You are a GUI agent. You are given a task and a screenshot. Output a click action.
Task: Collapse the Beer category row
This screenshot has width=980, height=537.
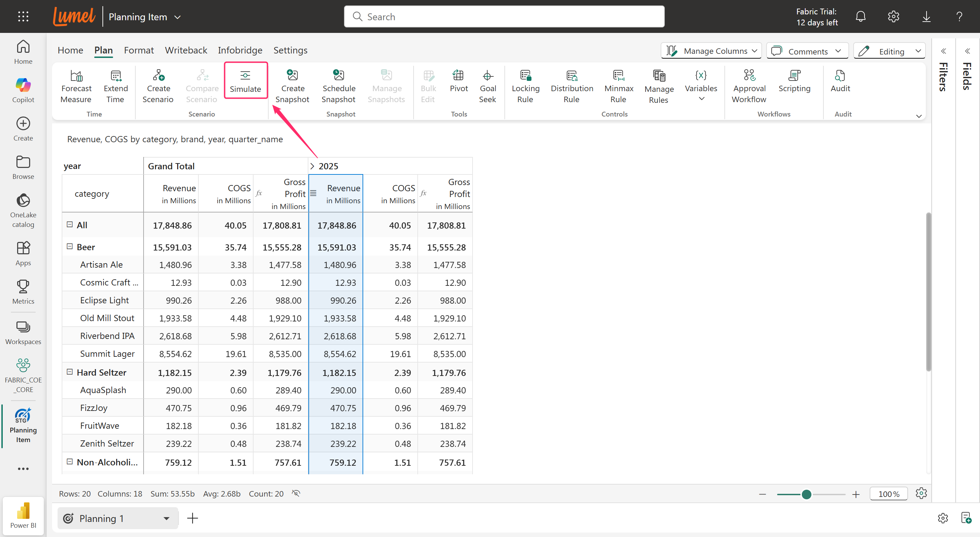coord(70,246)
